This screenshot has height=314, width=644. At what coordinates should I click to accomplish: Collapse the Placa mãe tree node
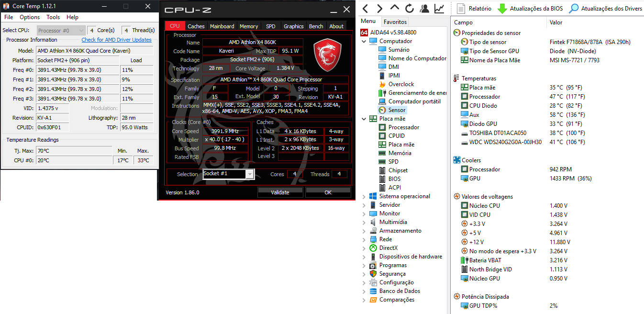(x=364, y=119)
